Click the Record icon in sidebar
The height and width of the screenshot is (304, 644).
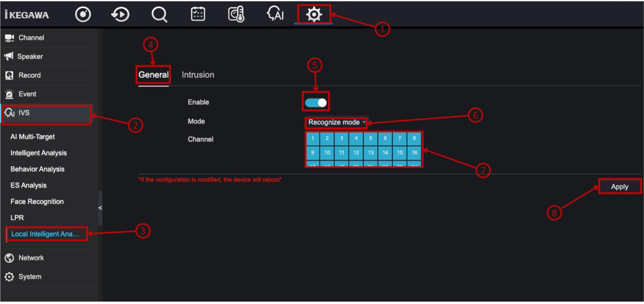click(9, 75)
